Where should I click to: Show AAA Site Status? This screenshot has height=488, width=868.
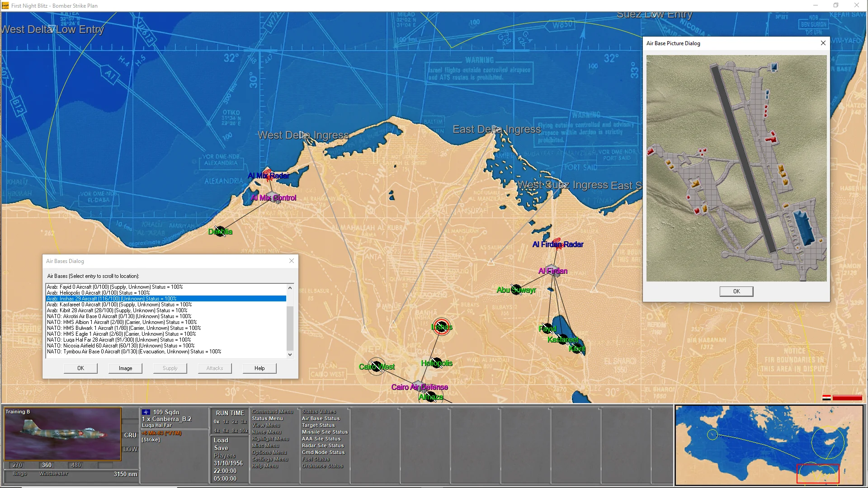321,439
